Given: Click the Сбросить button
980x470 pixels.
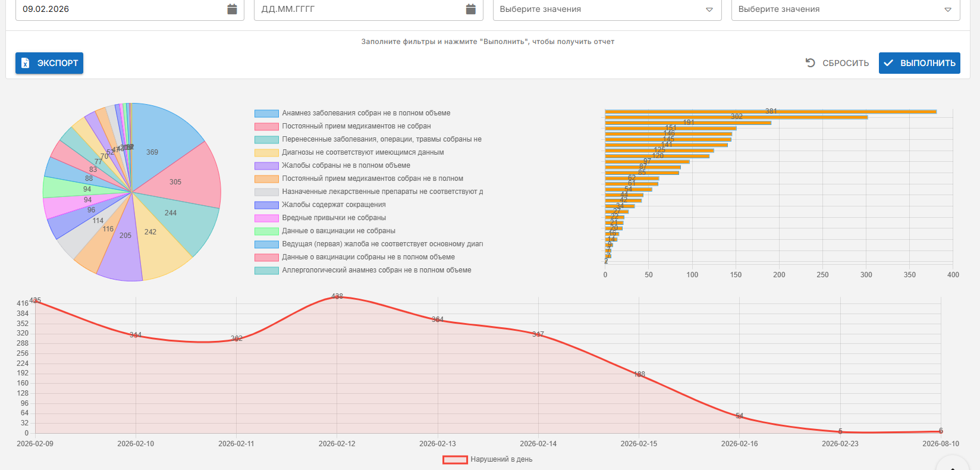Looking at the screenshot, I should point(837,63).
